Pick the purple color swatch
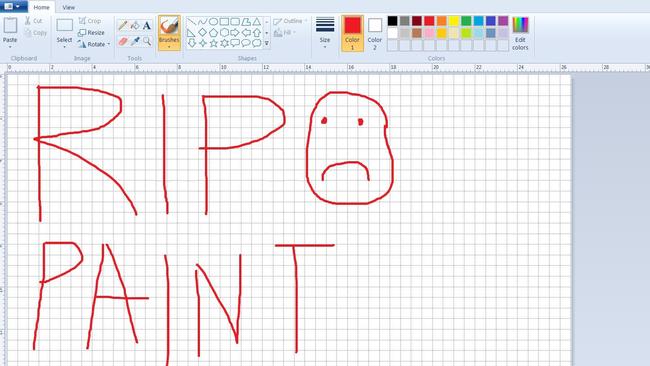Screen dimensions: 650x366 point(503,21)
